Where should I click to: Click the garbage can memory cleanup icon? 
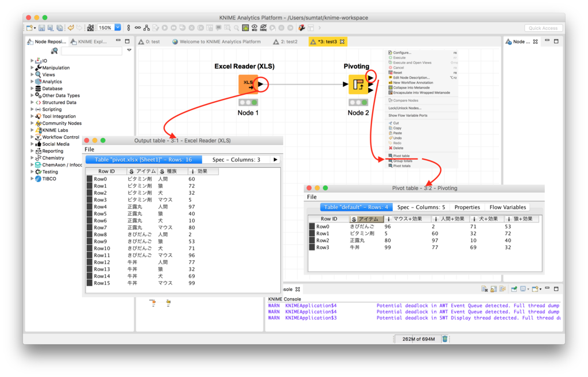coord(445,338)
